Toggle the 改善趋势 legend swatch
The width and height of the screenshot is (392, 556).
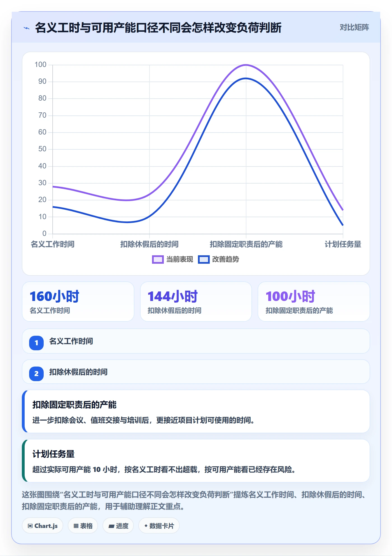click(x=204, y=260)
